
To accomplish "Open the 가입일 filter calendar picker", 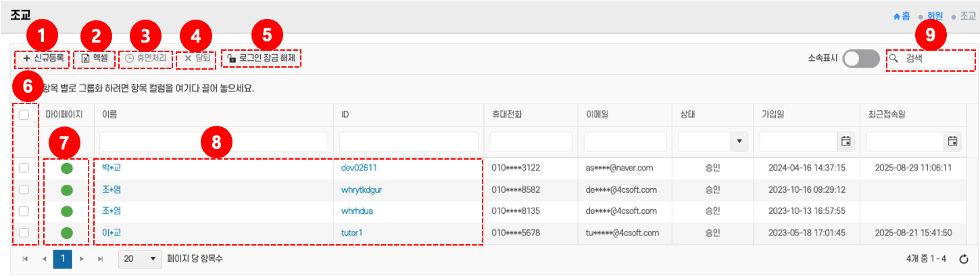I will (x=846, y=141).
